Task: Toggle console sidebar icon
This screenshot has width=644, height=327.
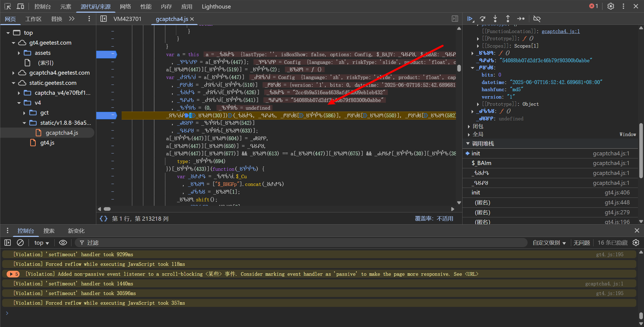Action: coord(8,243)
